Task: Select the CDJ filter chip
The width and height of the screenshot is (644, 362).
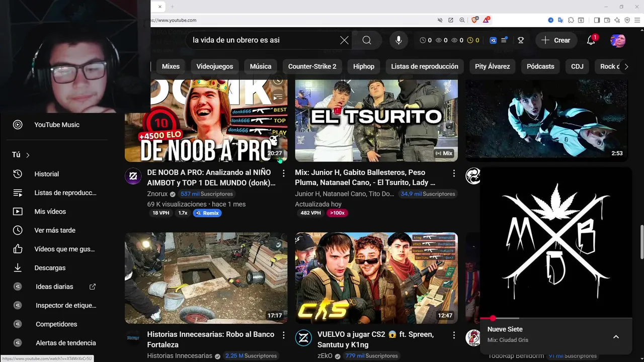Action: point(577,66)
